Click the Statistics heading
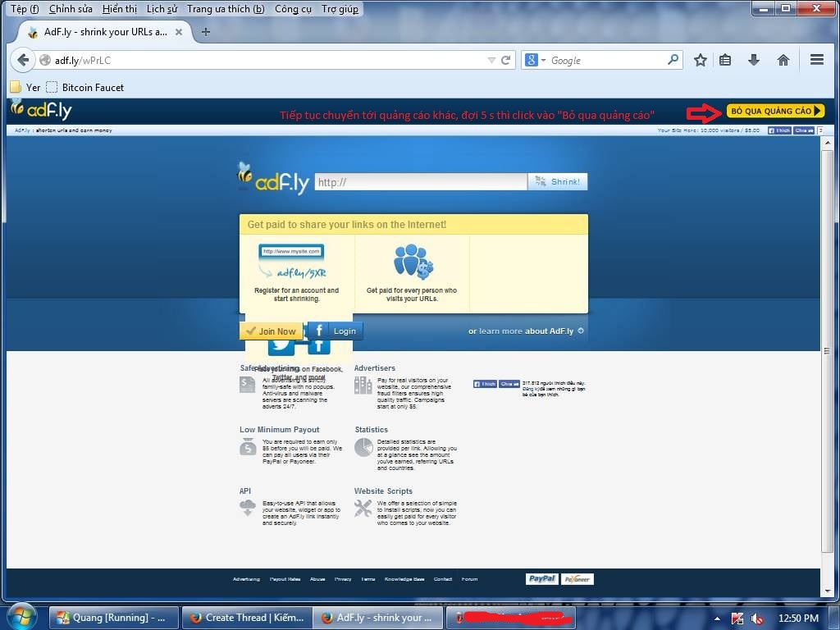The height and width of the screenshot is (630, 840). (x=372, y=430)
